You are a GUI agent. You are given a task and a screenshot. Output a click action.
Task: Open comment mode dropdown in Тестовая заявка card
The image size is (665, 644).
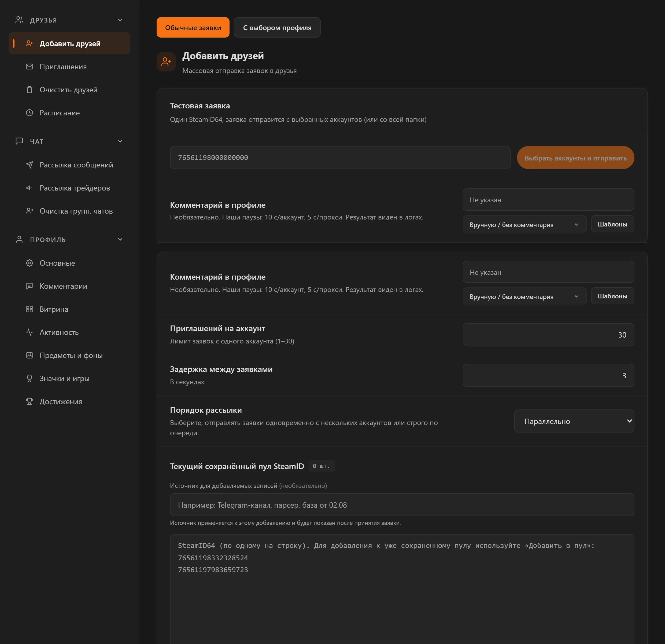[x=524, y=224]
